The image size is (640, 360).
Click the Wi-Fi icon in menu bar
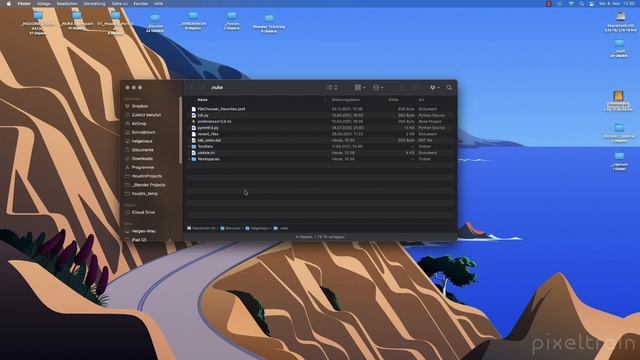(x=571, y=3)
